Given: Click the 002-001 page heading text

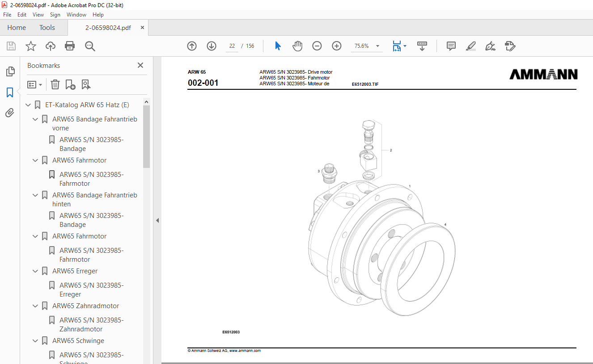Looking at the screenshot, I should 203,83.
